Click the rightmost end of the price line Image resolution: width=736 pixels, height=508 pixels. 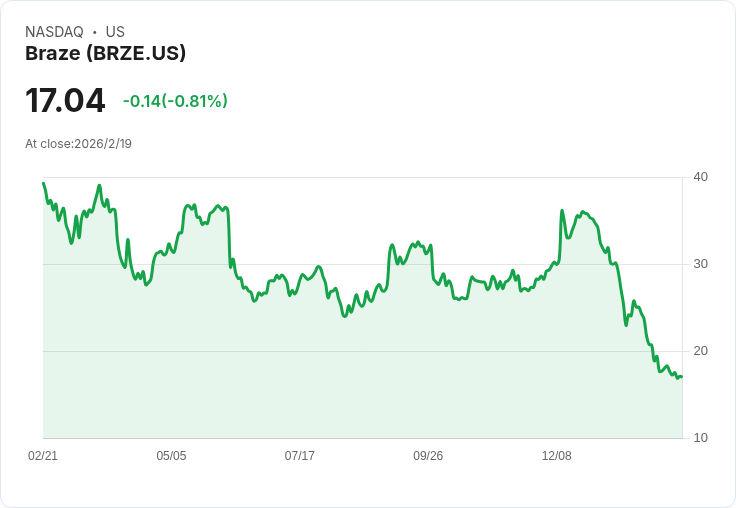[x=682, y=377]
